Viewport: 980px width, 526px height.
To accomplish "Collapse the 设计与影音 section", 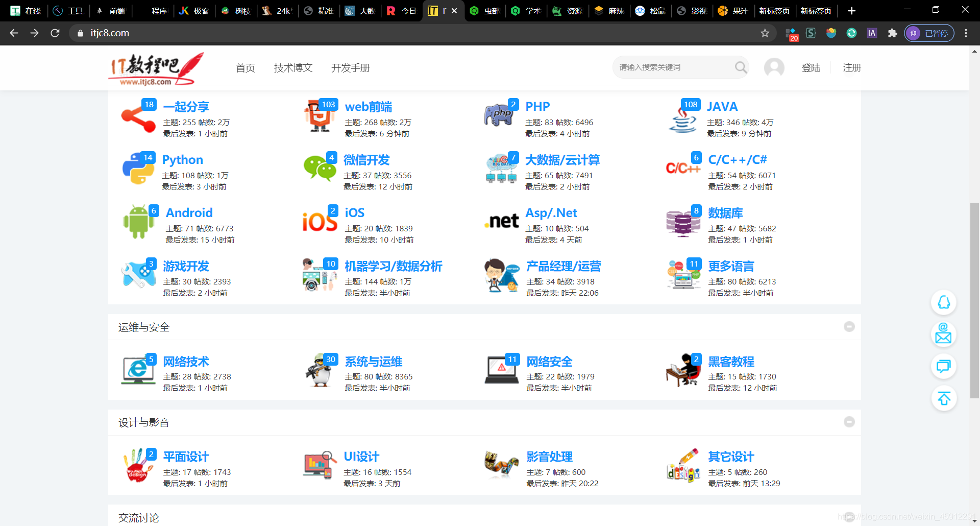I will coord(849,422).
